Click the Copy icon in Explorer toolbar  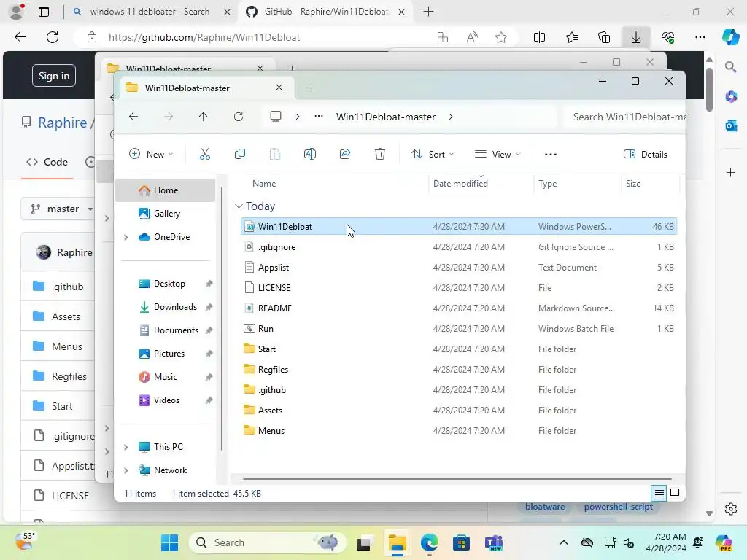pyautogui.click(x=239, y=155)
